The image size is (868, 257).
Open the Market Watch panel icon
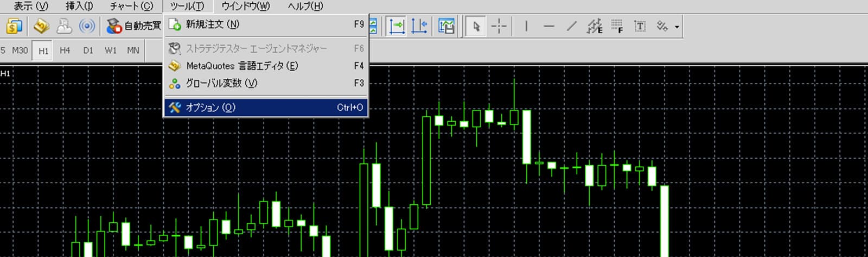[x=14, y=26]
